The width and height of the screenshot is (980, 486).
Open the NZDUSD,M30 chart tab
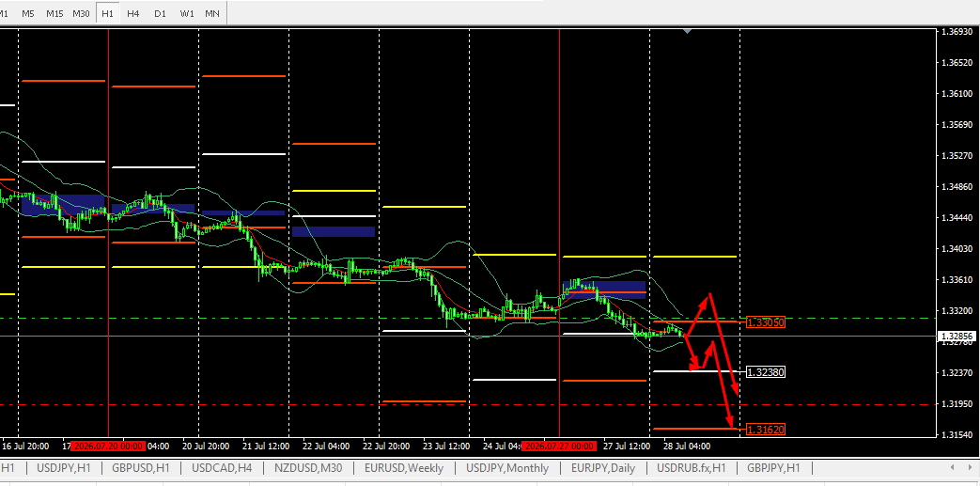[x=307, y=468]
